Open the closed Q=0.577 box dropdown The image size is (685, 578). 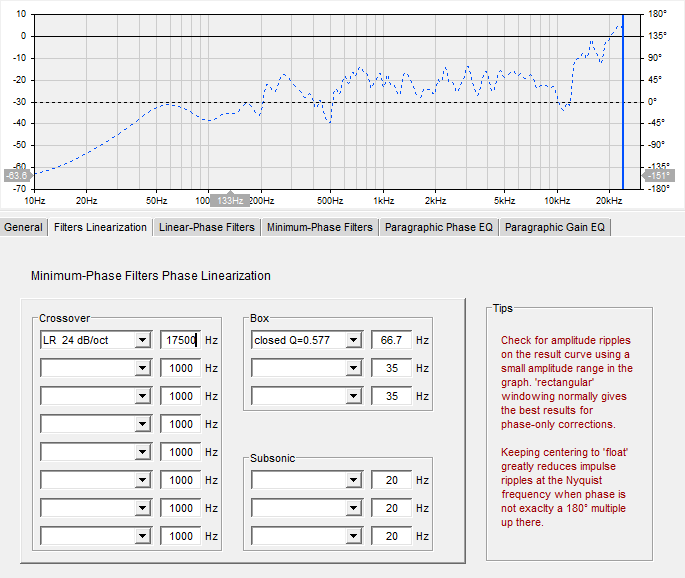pos(353,340)
